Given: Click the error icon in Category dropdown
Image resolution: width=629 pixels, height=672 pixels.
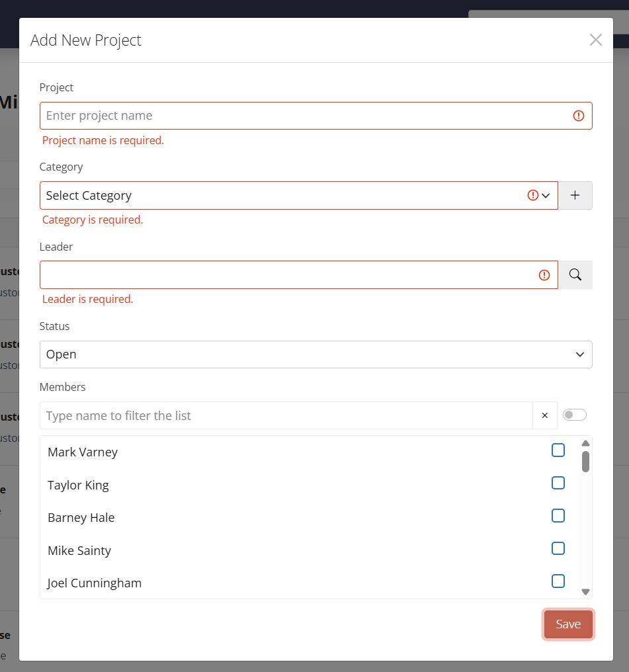Looking at the screenshot, I should click(532, 195).
